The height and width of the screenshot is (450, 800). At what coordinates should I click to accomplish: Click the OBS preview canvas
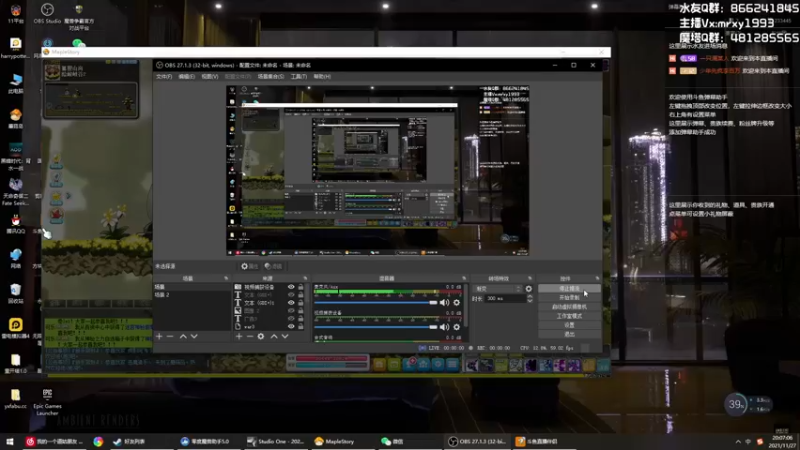[378, 170]
